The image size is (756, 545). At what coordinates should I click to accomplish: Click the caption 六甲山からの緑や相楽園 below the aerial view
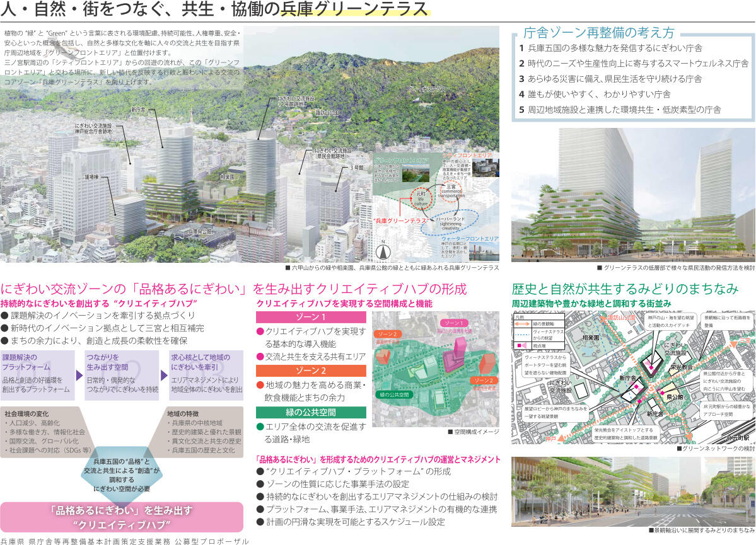coord(392,267)
